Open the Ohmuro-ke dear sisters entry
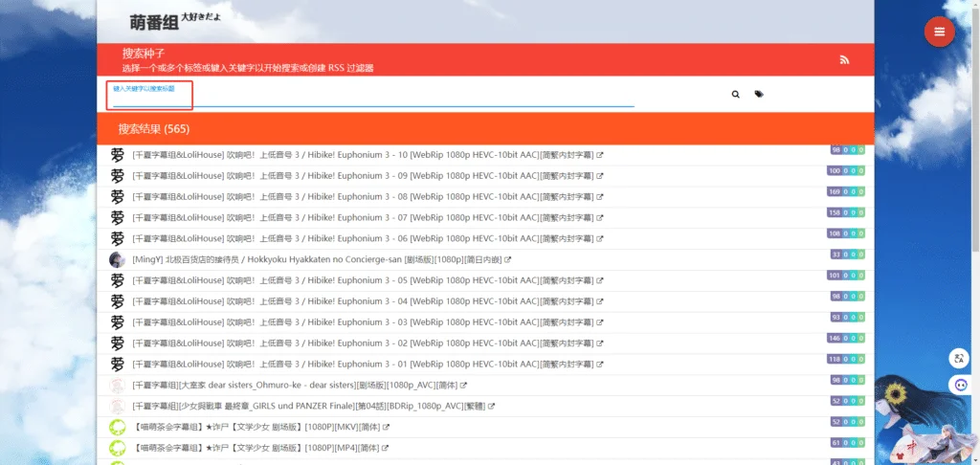Screen dimensions: 980x465 pos(295,386)
